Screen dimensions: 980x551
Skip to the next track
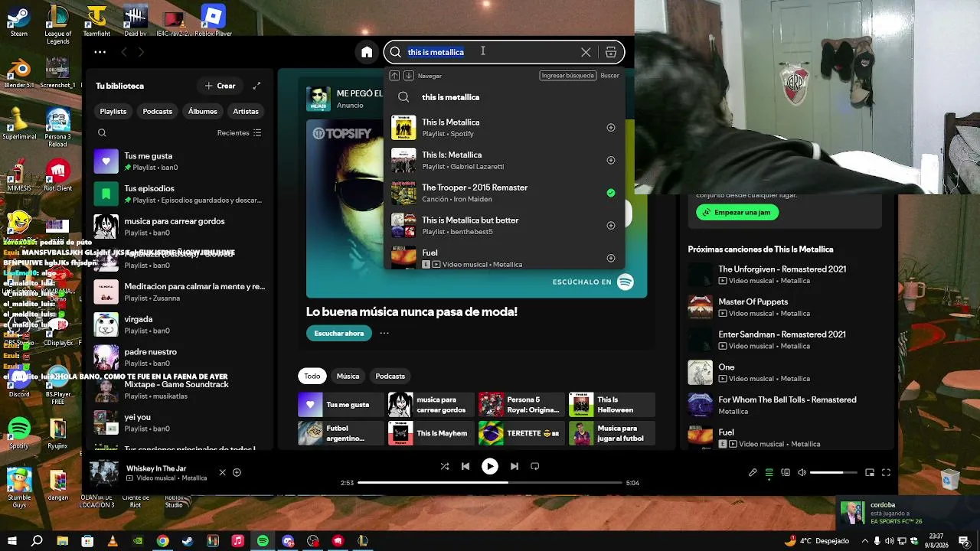pyautogui.click(x=514, y=466)
